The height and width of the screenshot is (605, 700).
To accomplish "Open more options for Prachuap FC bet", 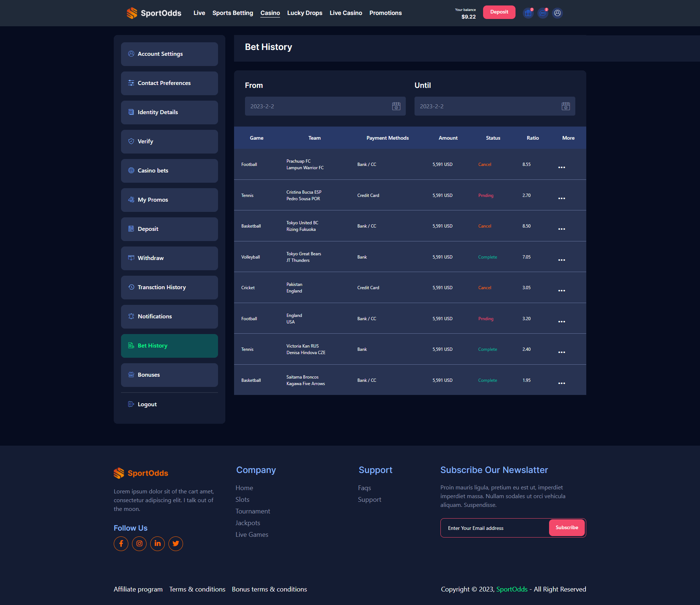I will 561,167.
